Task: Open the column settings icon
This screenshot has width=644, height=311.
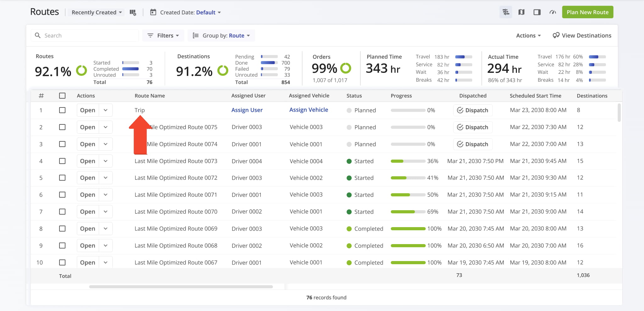Action: point(133,13)
